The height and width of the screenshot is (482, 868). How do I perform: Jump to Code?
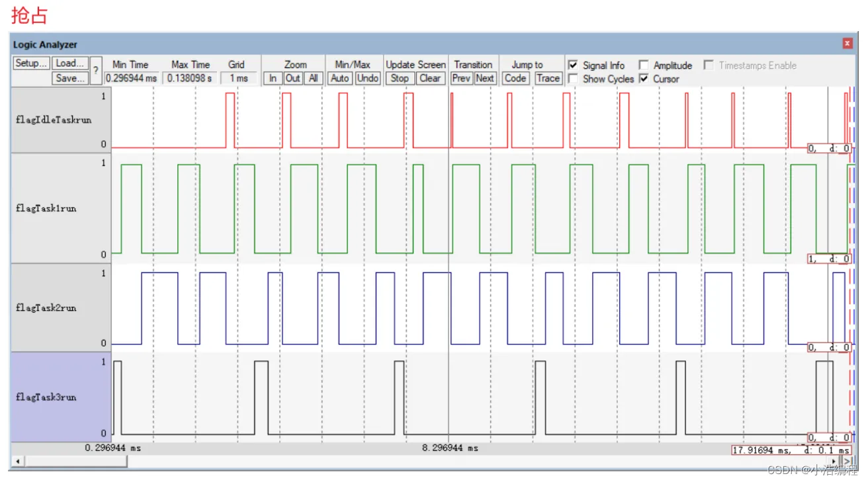515,78
